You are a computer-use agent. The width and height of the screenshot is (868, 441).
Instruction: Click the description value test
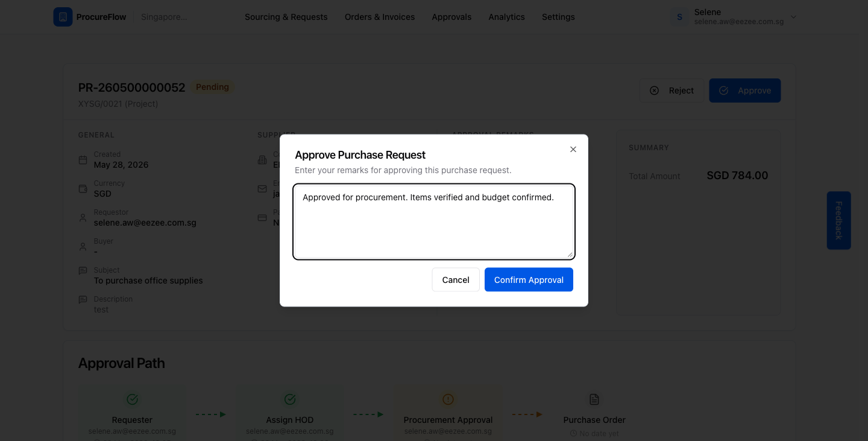point(101,309)
